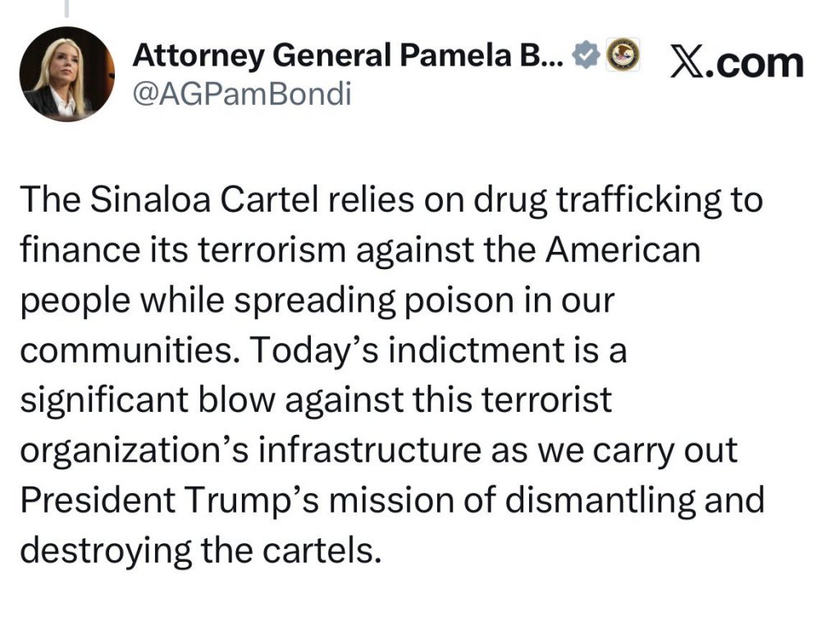Open the Attorney General Pamela B... display name

pos(348,55)
